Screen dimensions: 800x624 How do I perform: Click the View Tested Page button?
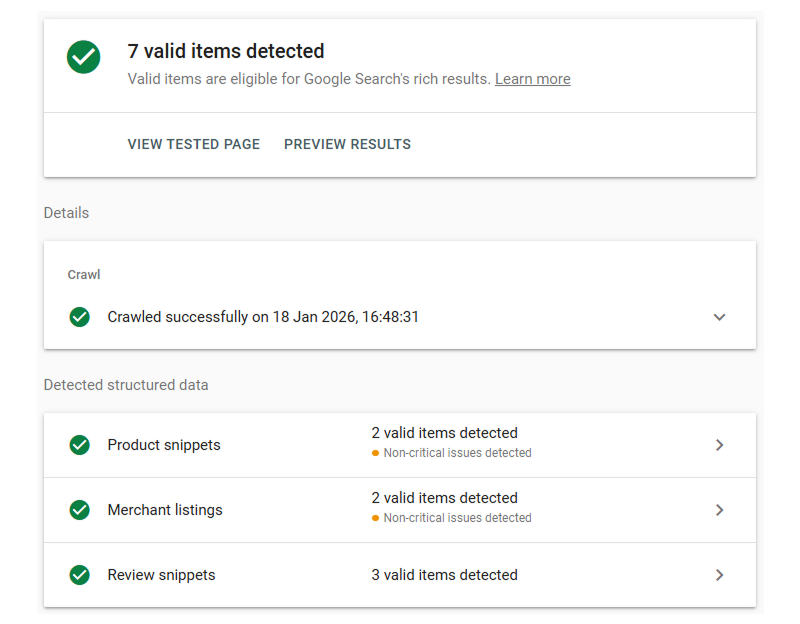click(x=193, y=144)
